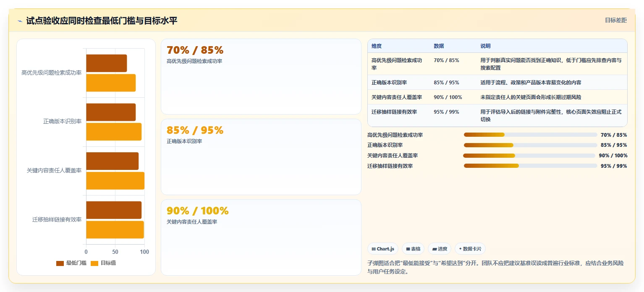Click the description starting 用于判断真实问题
The width and height of the screenshot is (644, 292).
(x=551, y=64)
